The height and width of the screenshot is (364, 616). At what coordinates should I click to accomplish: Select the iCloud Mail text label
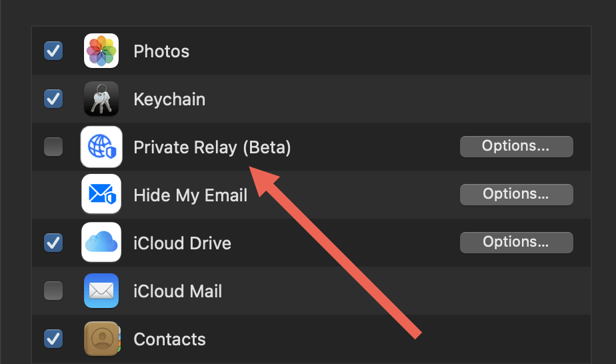point(178,291)
